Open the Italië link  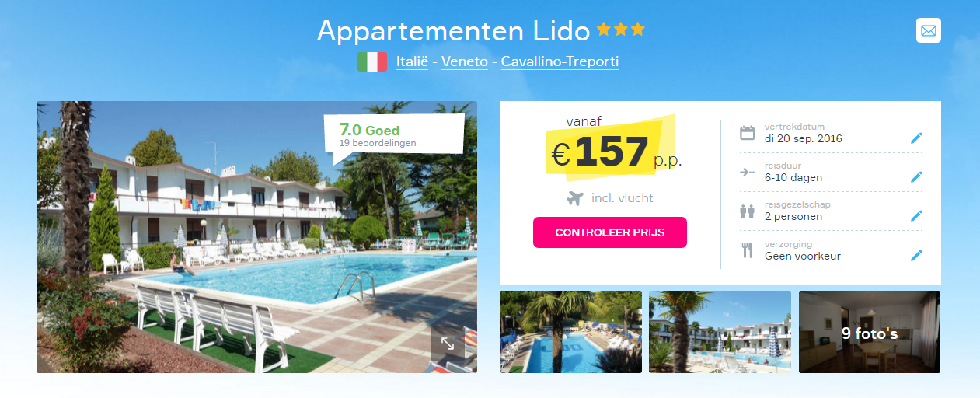(412, 61)
